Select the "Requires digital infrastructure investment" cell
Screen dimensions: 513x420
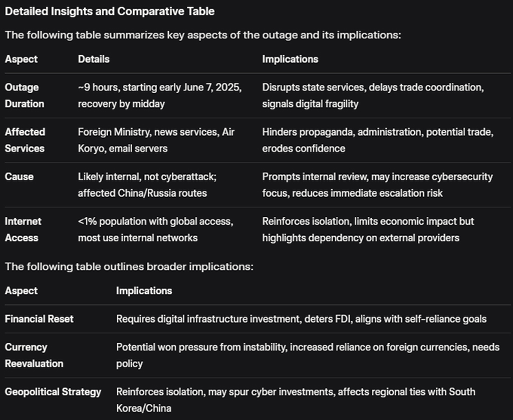pos(301,319)
